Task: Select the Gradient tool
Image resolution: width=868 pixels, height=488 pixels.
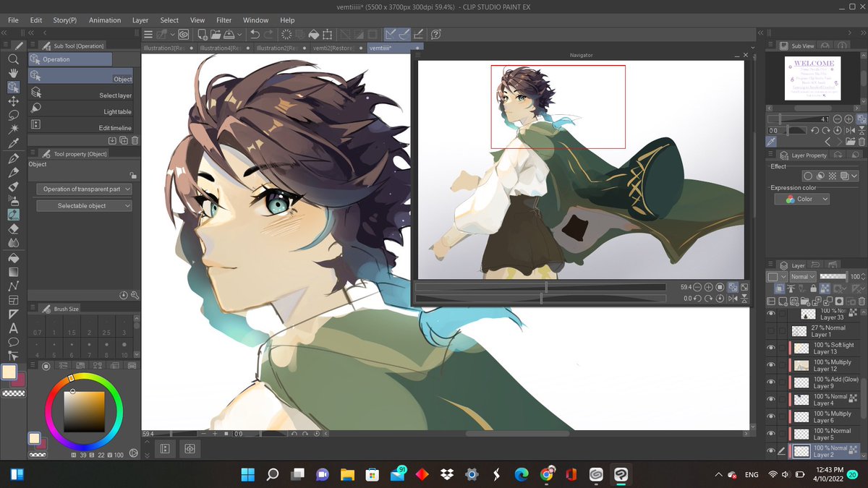Action: 13,272
